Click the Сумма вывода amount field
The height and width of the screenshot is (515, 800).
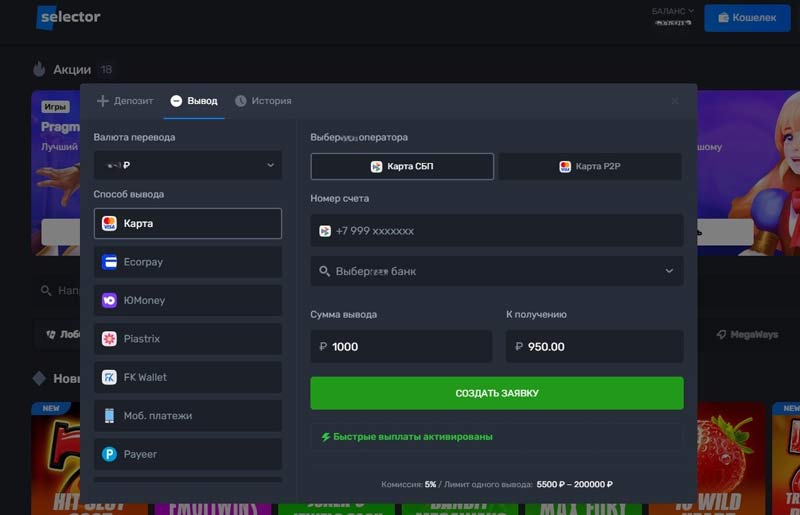click(x=401, y=347)
